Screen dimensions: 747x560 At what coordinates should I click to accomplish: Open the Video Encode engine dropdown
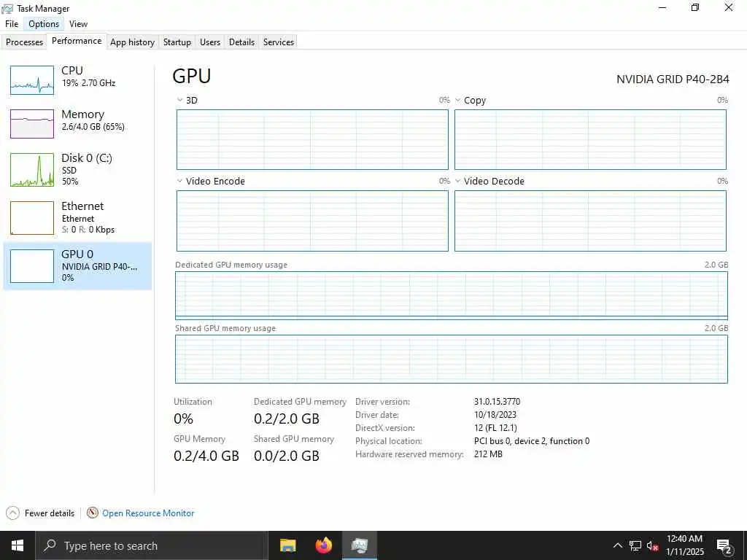(179, 181)
